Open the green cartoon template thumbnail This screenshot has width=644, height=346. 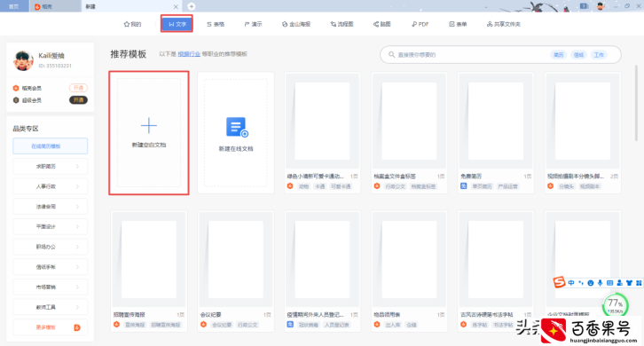pyautogui.click(x=322, y=121)
